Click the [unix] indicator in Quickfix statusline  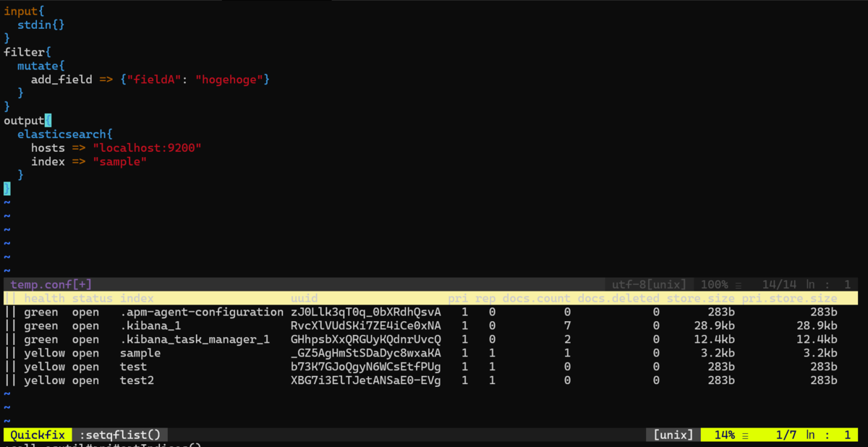pos(673,435)
